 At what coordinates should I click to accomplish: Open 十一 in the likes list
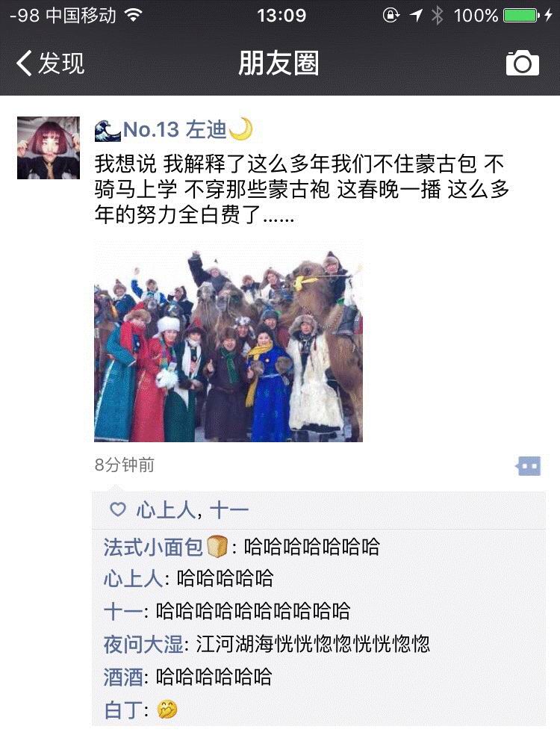pos(229,510)
